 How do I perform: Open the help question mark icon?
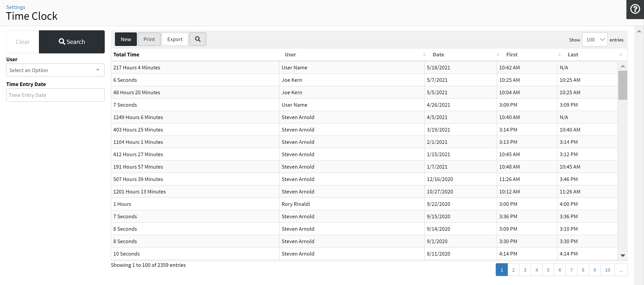[x=635, y=9]
